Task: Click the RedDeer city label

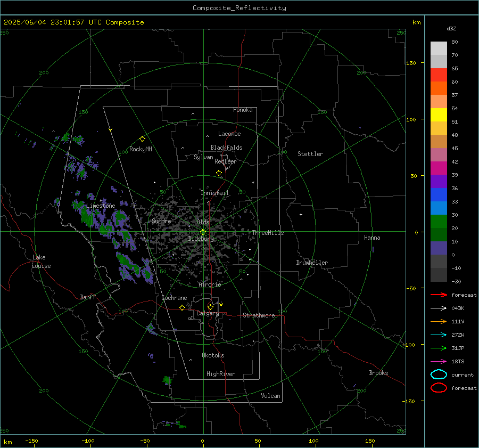Action: 226,161
